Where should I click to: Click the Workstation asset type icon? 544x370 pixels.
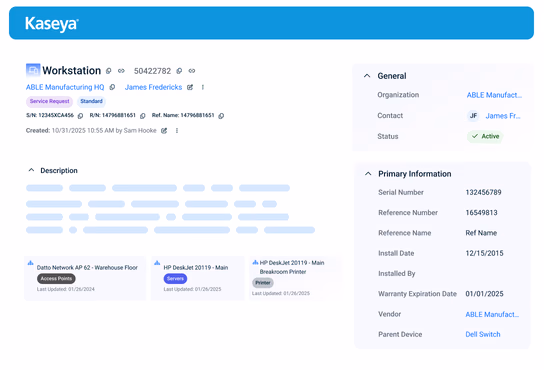(x=33, y=70)
